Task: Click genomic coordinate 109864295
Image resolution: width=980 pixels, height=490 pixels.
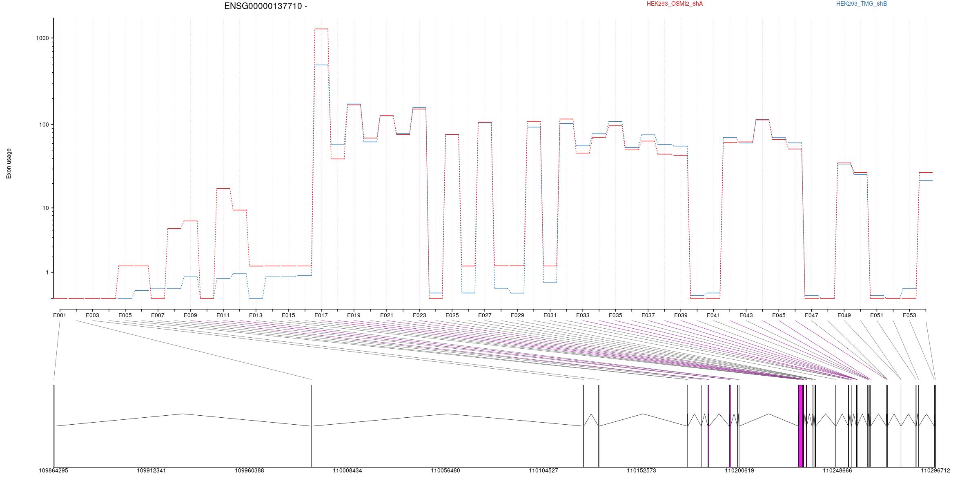Action: pyautogui.click(x=53, y=470)
